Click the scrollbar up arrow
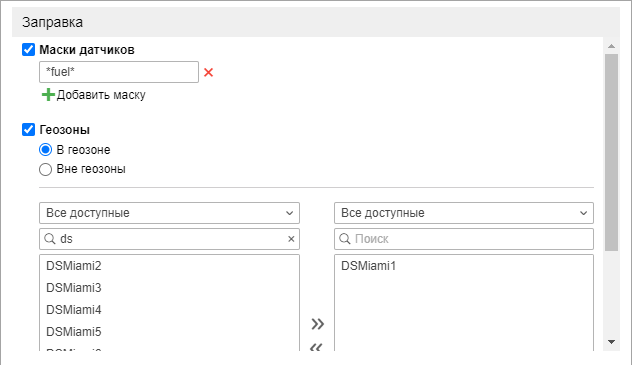 coord(611,46)
